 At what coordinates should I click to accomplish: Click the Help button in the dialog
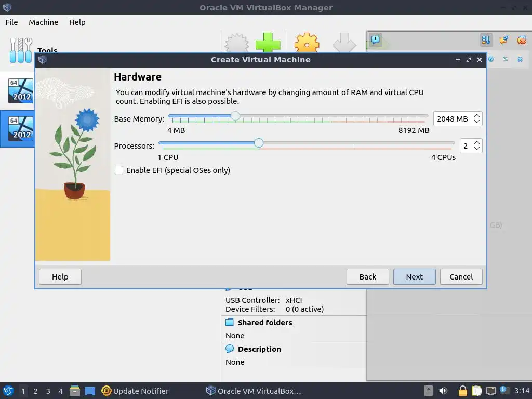coord(60,277)
